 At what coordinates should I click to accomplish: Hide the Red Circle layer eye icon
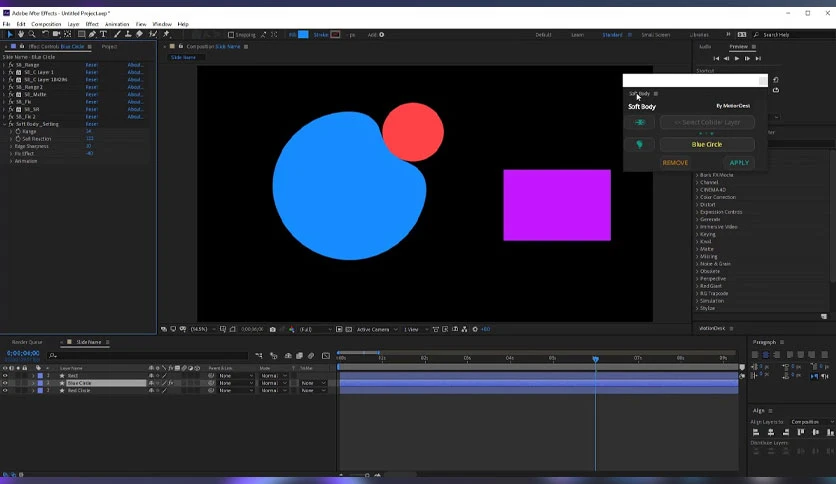pyautogui.click(x=5, y=391)
